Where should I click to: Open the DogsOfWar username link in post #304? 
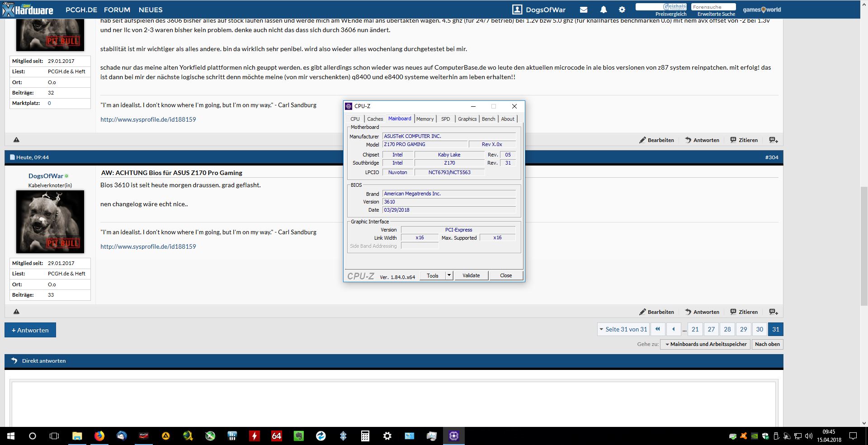(46, 176)
